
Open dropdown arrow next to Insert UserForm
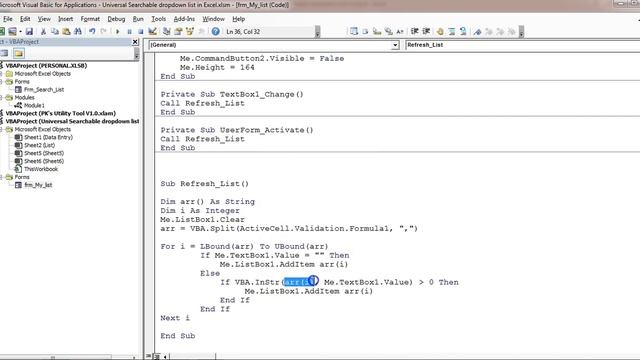20,31
